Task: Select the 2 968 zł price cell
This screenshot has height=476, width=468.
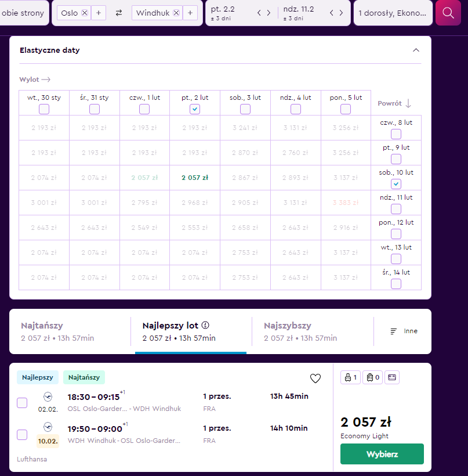Action: (x=195, y=203)
